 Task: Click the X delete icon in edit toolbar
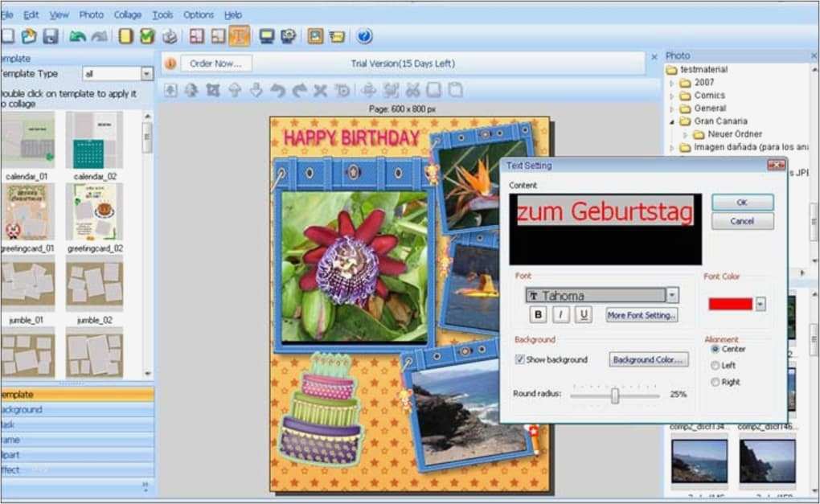click(320, 91)
